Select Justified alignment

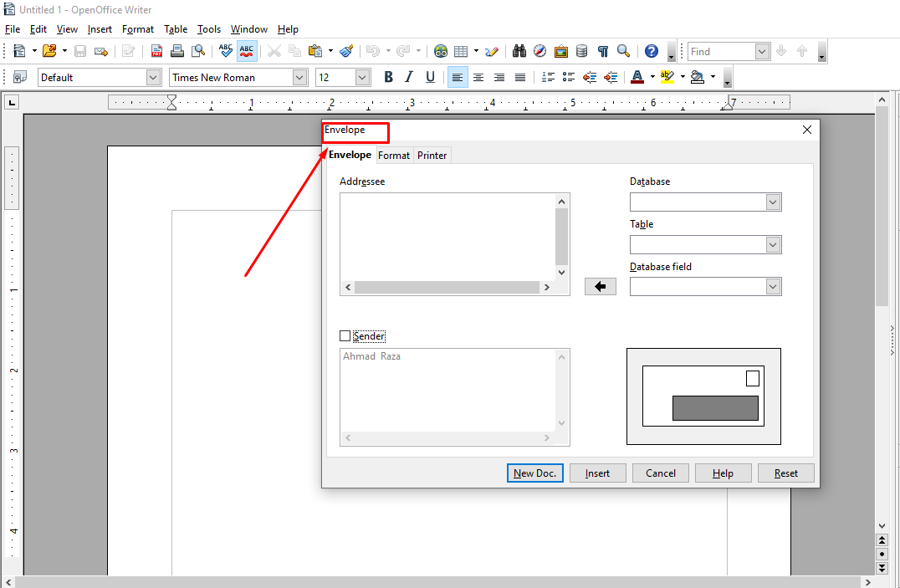click(520, 77)
